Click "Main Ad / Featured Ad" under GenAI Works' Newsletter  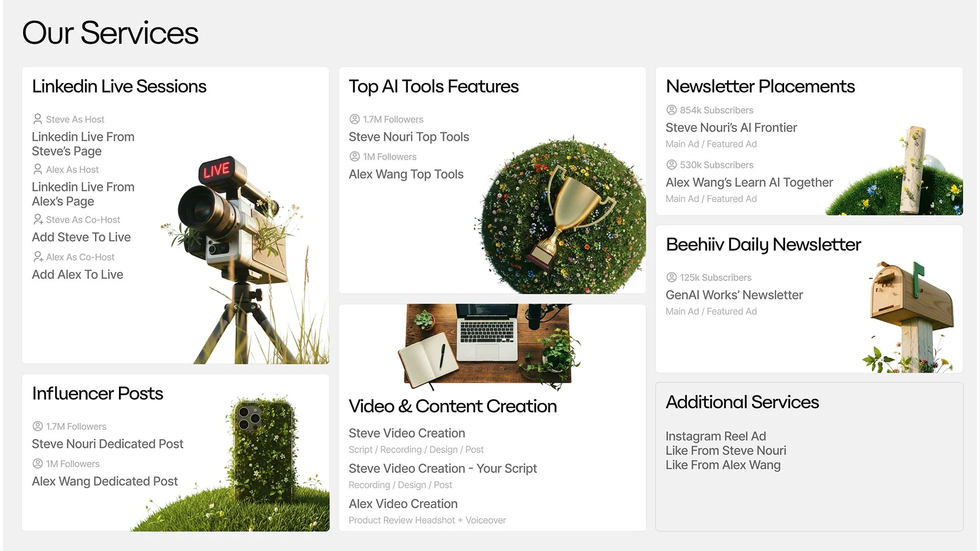pyautogui.click(x=711, y=311)
